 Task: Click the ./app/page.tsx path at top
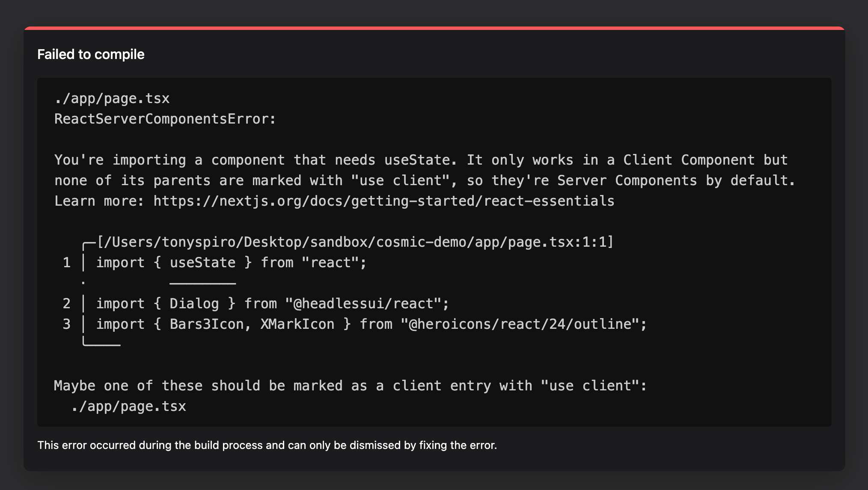coord(112,99)
